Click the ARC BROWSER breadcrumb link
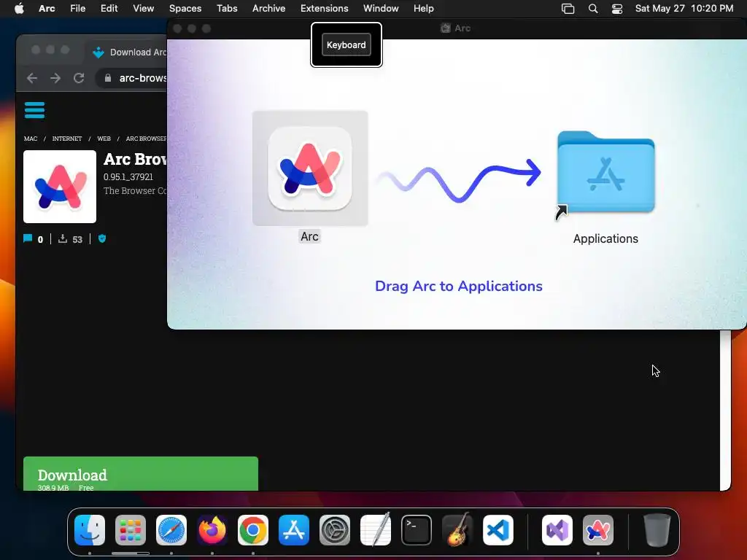This screenshot has width=747, height=560. (146, 139)
